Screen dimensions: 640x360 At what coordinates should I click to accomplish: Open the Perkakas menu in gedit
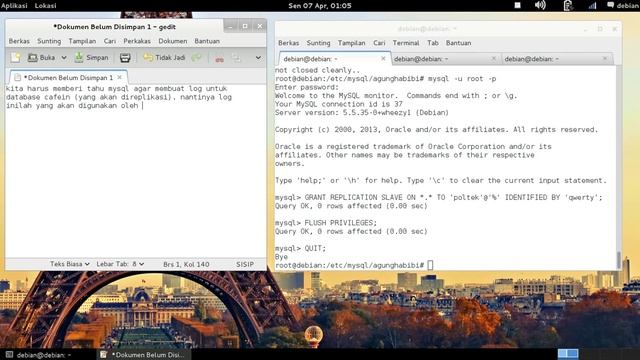tap(137, 41)
